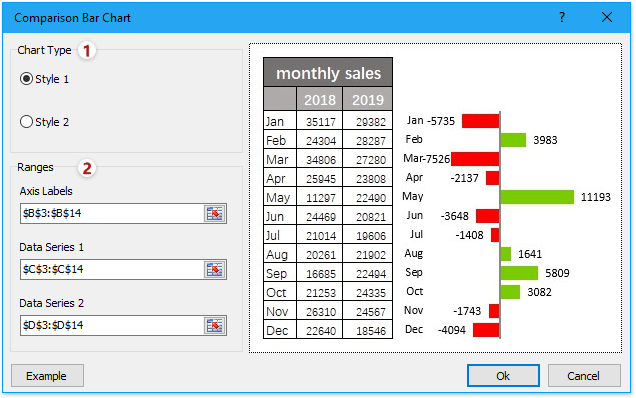Screen dimensions: 636x398
Task: Open range picker for Data Series 2
Action: 215,325
